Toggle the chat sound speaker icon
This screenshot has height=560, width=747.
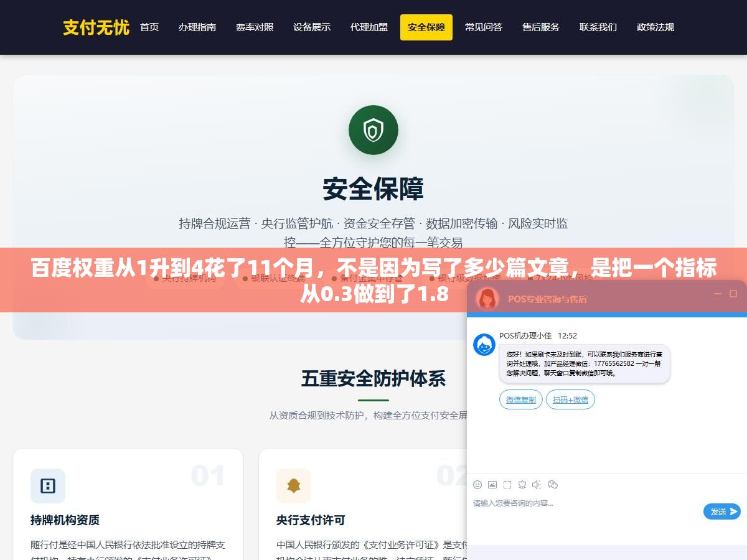click(x=537, y=485)
